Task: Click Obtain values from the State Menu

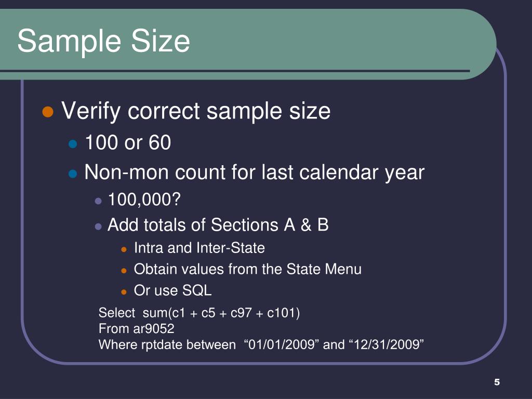Action: (248, 269)
